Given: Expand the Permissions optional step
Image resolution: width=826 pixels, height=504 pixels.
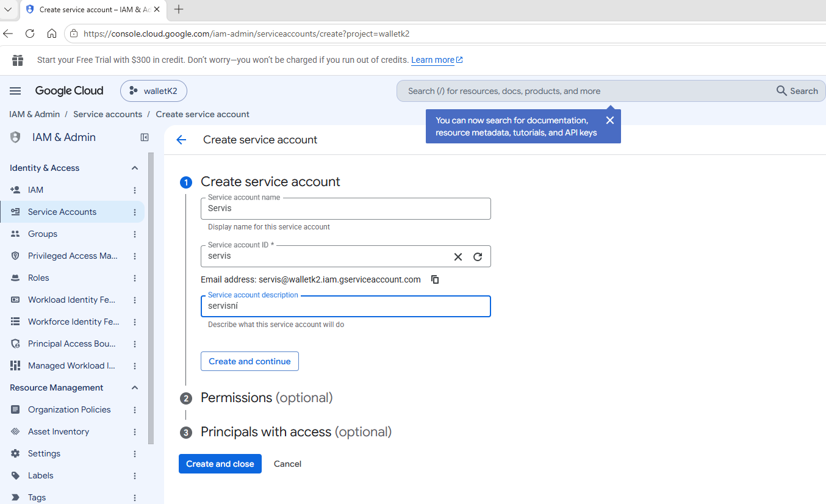Looking at the screenshot, I should (x=267, y=398).
